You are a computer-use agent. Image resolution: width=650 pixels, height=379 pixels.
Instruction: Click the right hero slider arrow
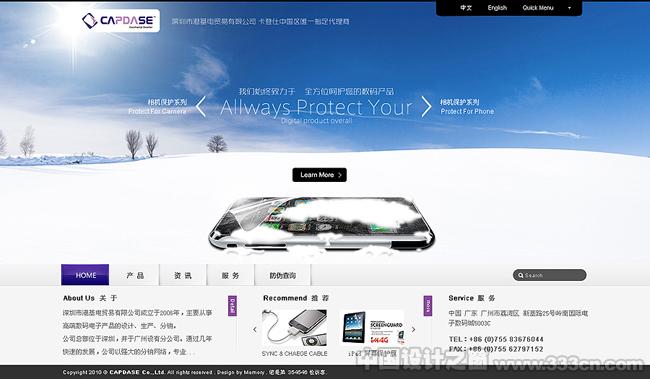pos(427,107)
